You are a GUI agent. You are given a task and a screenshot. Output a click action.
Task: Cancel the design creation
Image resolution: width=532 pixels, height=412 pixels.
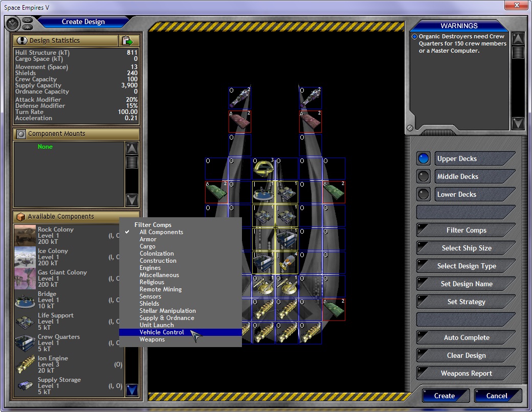point(497,396)
